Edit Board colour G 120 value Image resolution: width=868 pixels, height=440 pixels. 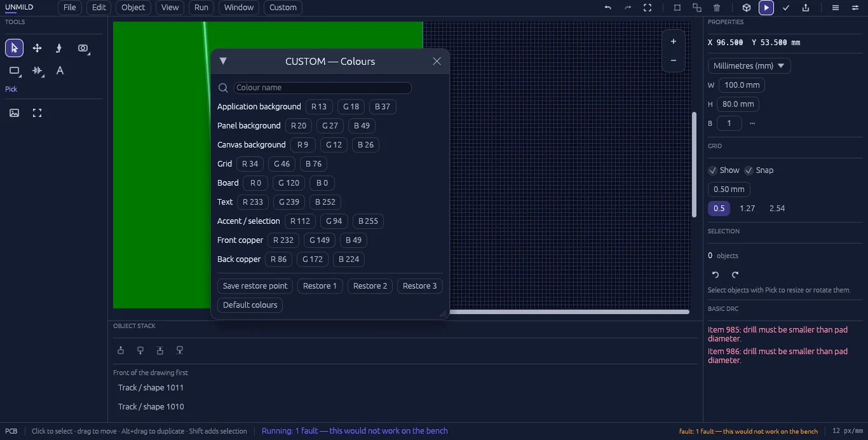[x=288, y=183]
